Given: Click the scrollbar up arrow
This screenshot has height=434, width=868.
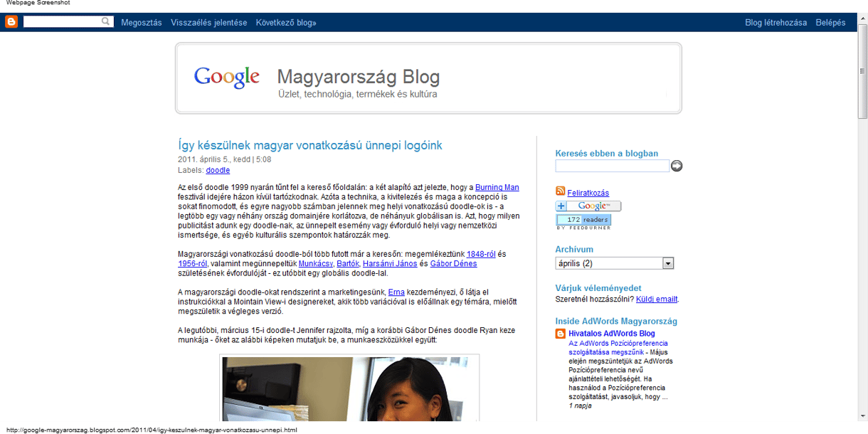Looking at the screenshot, I should 862,18.
